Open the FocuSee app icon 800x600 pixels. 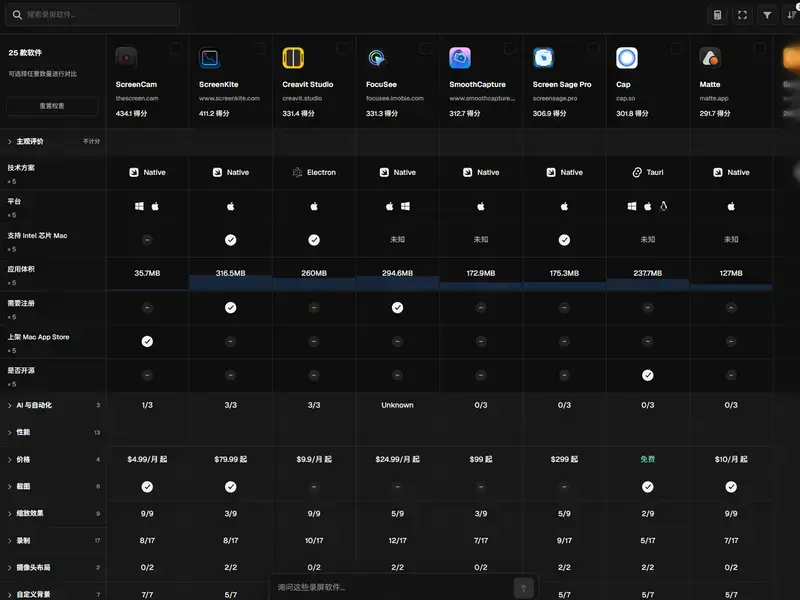coord(377,58)
